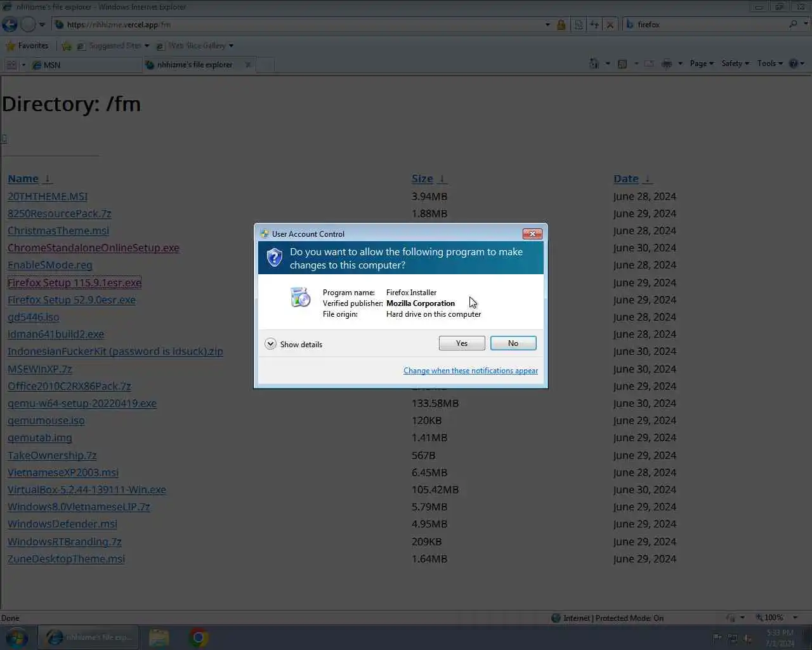Select the nhhizme's file explorer tab

[x=193, y=65]
